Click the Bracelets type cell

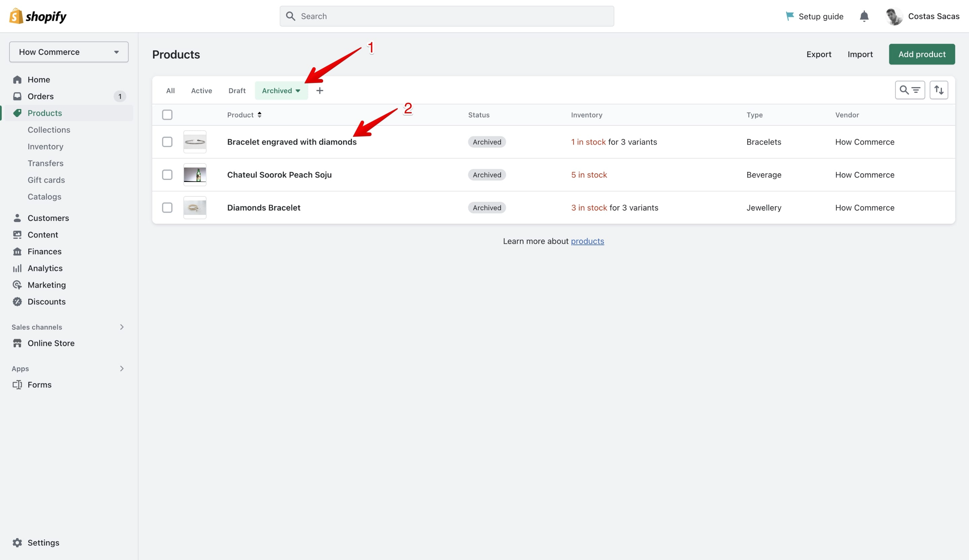[764, 142]
